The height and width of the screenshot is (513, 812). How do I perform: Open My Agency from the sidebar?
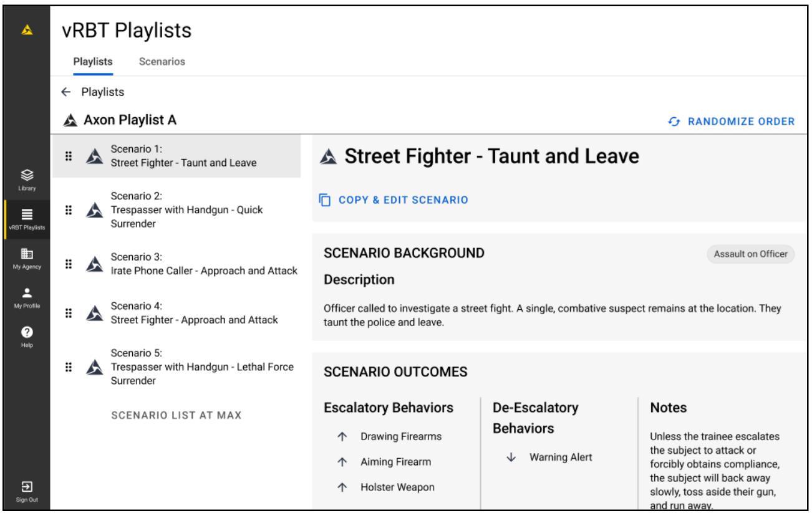27,257
